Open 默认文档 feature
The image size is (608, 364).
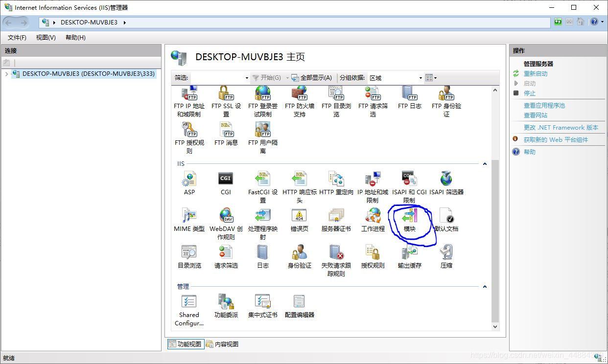point(446,220)
